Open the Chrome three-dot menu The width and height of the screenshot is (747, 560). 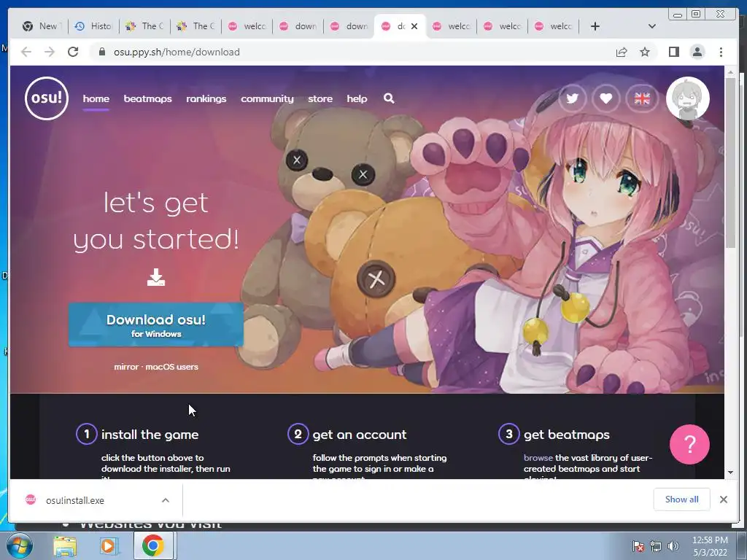[721, 52]
